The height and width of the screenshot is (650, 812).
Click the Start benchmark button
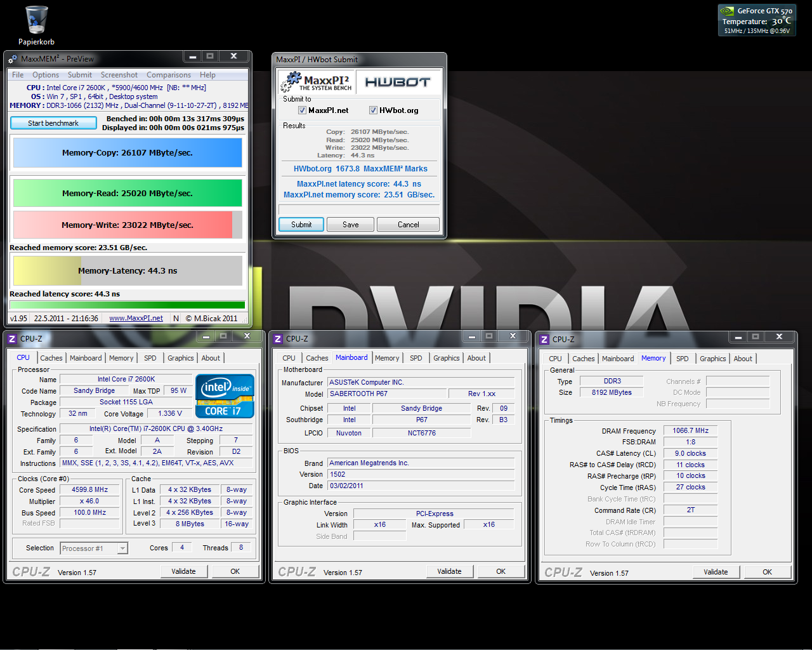[x=53, y=123]
